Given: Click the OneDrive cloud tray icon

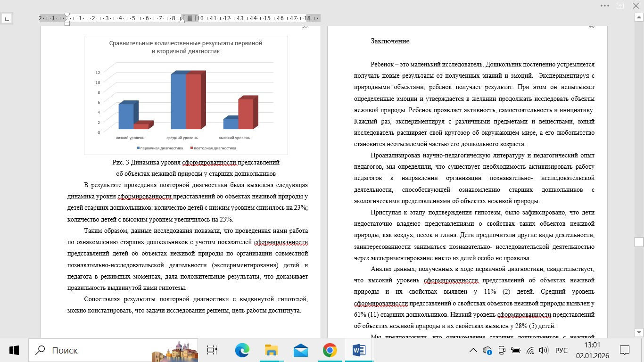Looking at the screenshot, I should coord(487,350).
